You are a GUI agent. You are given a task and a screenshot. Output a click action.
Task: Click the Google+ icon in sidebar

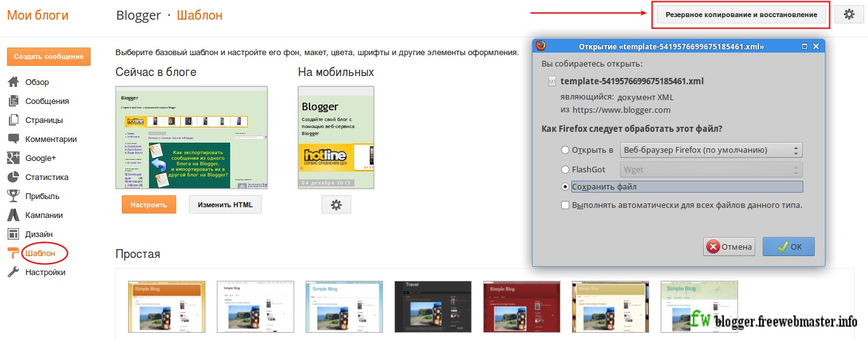pyautogui.click(x=13, y=158)
